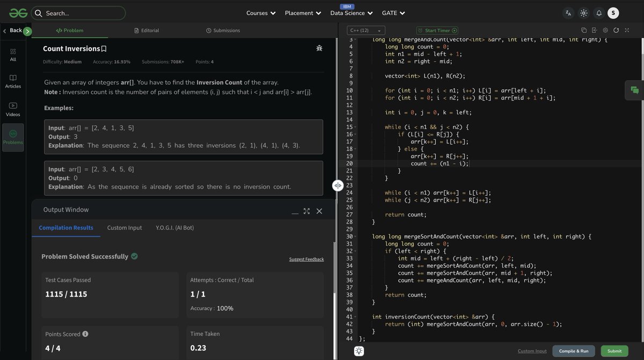Viewport: 644px width, 360px height.
Task: Bookmark the Count Inversions problem
Action: [104, 49]
